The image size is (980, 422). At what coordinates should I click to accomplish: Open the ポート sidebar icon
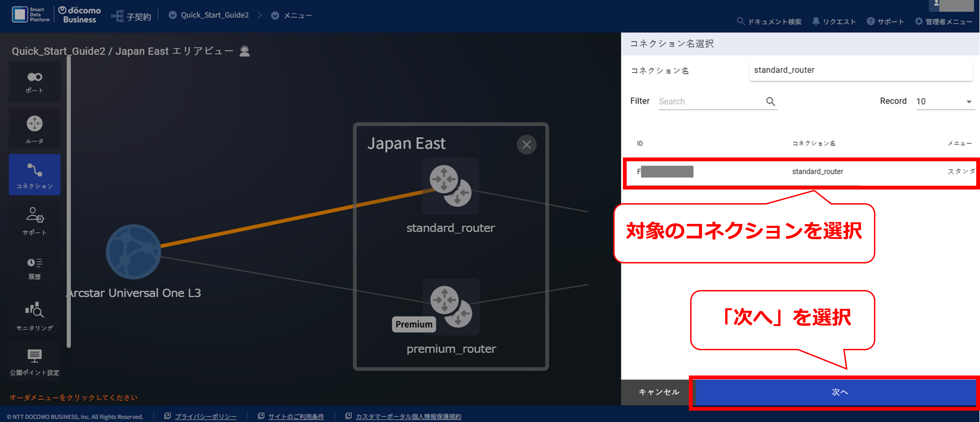click(35, 82)
